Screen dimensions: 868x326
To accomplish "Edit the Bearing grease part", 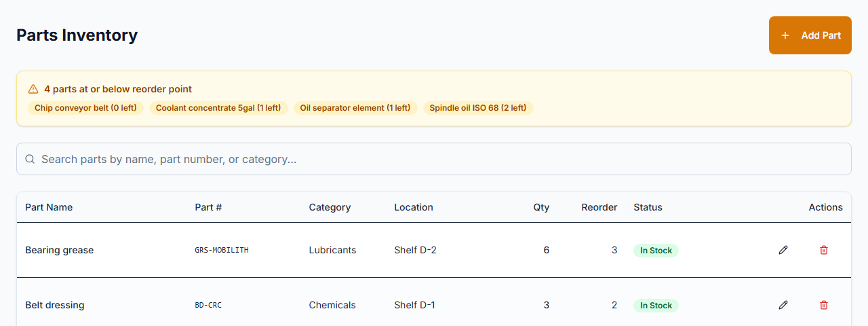I will pyautogui.click(x=783, y=250).
